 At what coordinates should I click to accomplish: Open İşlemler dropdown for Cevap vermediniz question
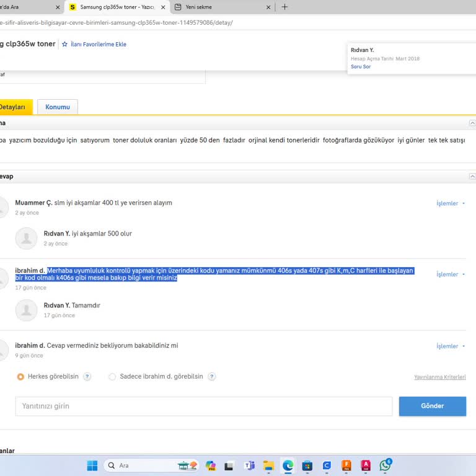click(451, 346)
